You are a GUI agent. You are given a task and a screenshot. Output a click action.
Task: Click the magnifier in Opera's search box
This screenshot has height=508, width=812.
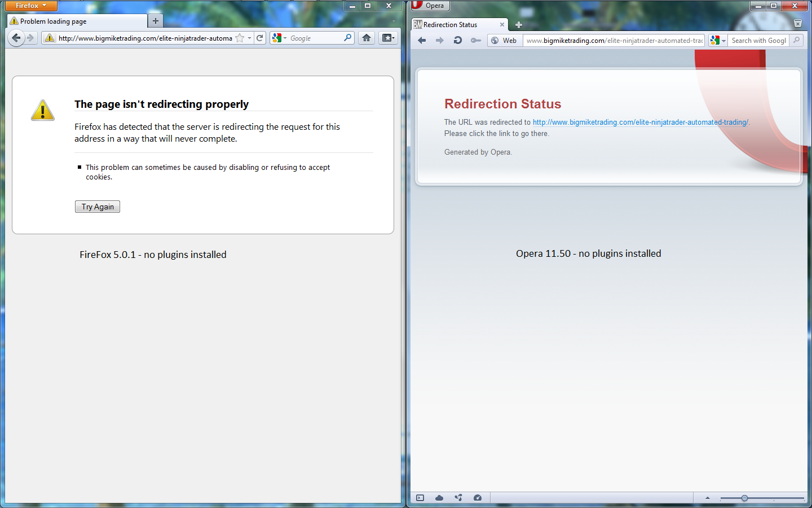(x=796, y=40)
